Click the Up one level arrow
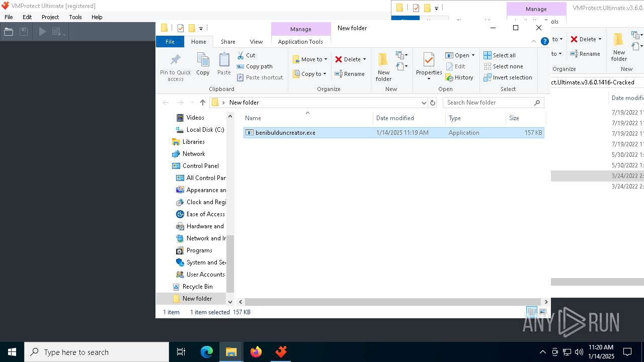The image size is (644, 362). (202, 103)
